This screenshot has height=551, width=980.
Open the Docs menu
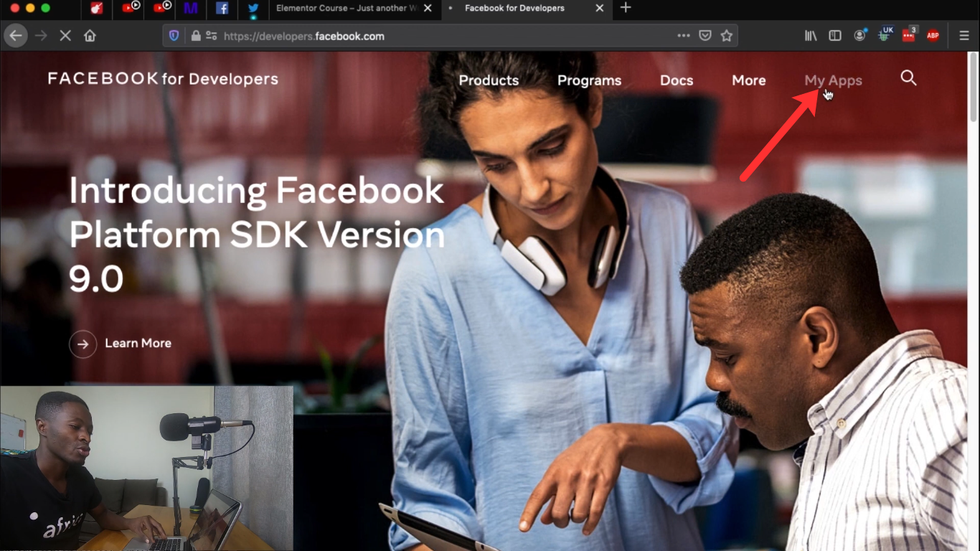677,80
